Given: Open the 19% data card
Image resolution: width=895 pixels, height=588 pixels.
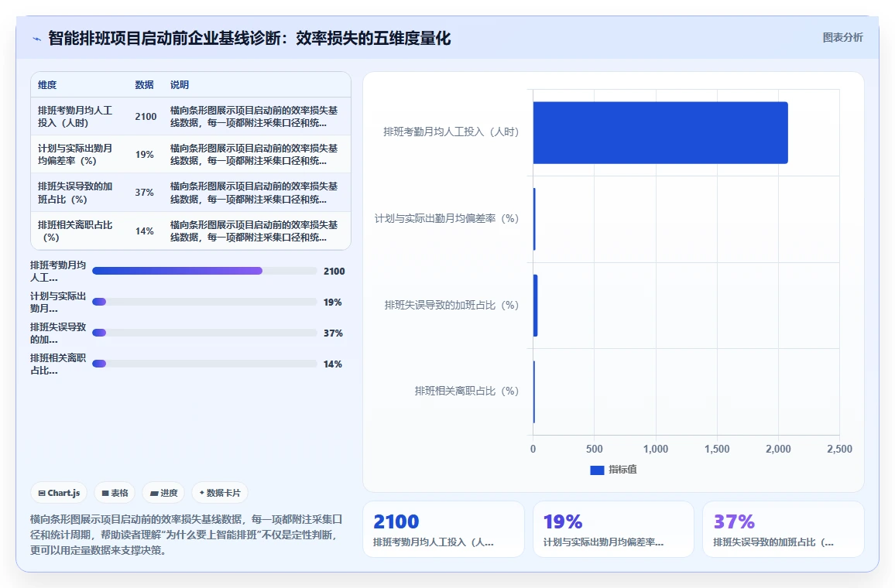Looking at the screenshot, I should (x=614, y=529).
